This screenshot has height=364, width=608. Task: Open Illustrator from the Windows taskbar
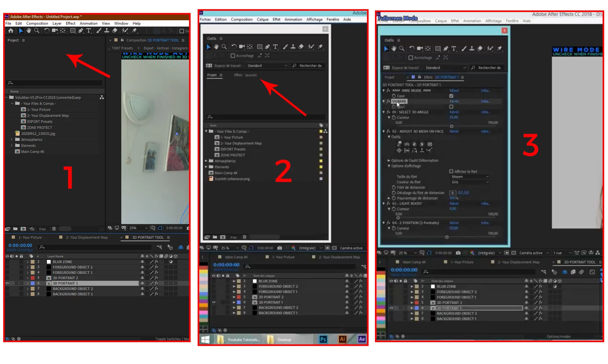pyautogui.click(x=342, y=339)
